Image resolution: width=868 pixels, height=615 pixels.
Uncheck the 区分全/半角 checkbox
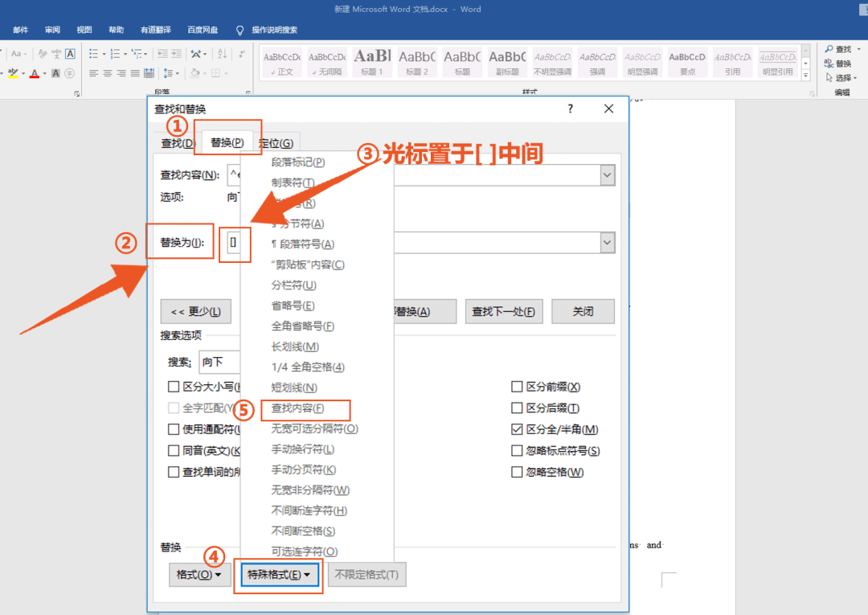pos(517,429)
